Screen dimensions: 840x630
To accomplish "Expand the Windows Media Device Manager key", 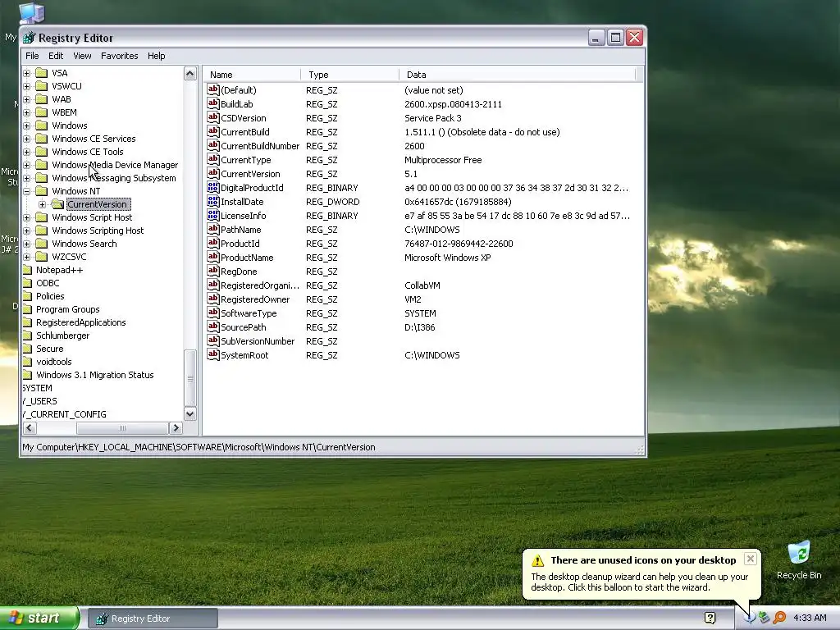I will [27, 165].
